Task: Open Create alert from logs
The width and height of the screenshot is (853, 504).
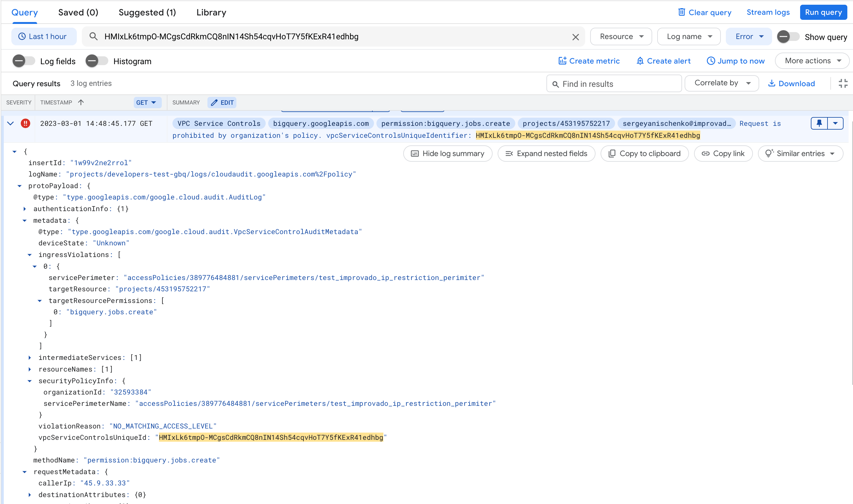Action: coord(663,61)
